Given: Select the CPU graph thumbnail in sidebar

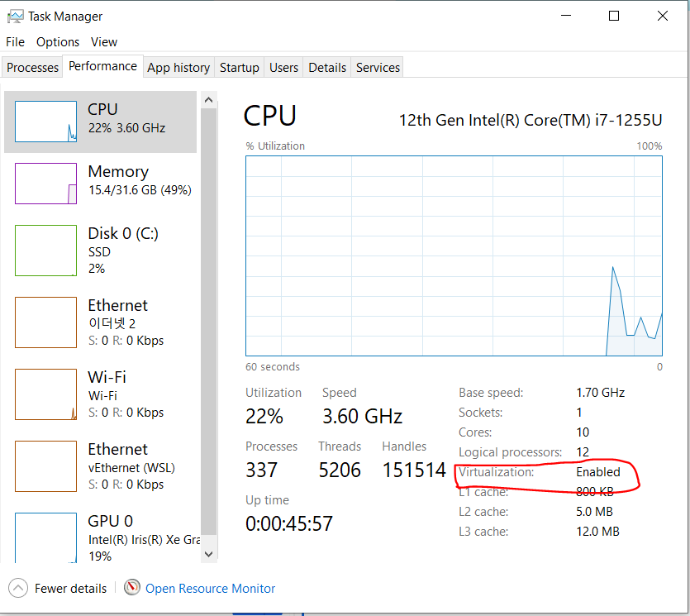Looking at the screenshot, I should [45, 122].
